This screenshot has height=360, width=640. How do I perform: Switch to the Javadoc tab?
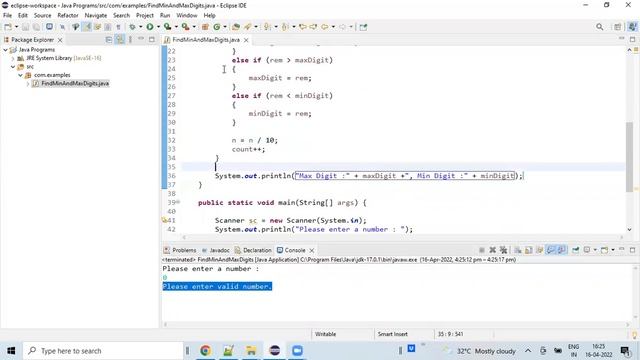pyautogui.click(x=216, y=250)
